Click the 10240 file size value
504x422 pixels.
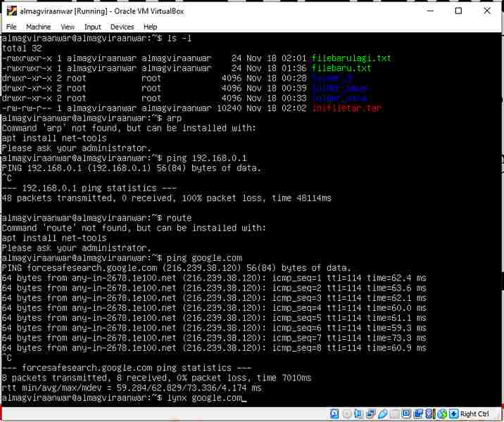coord(229,108)
